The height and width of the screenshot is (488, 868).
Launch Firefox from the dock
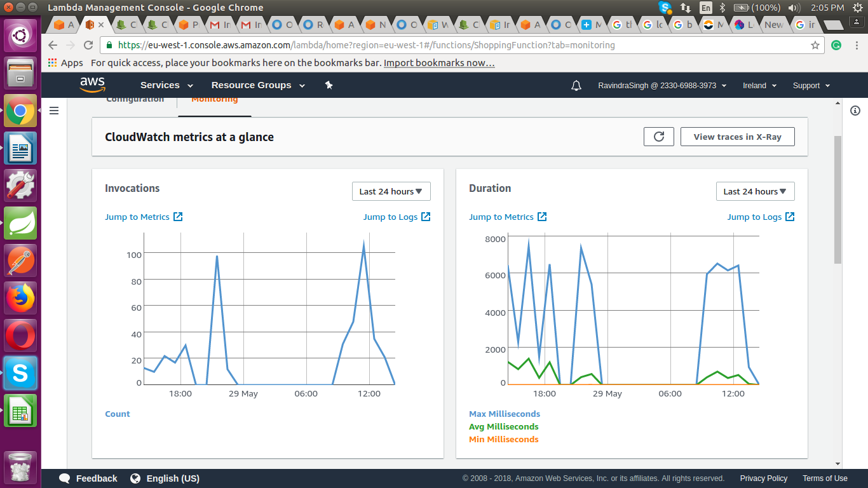coord(20,298)
